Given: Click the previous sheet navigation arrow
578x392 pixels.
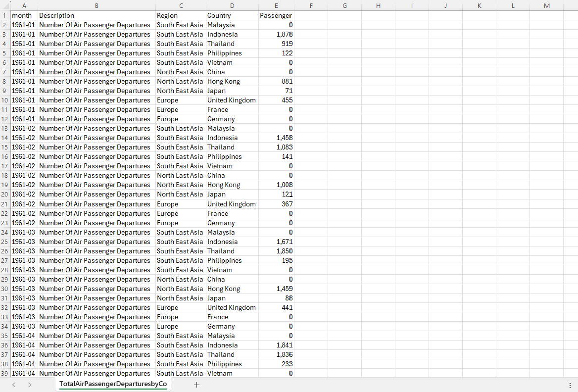Looking at the screenshot, I should [x=14, y=385].
